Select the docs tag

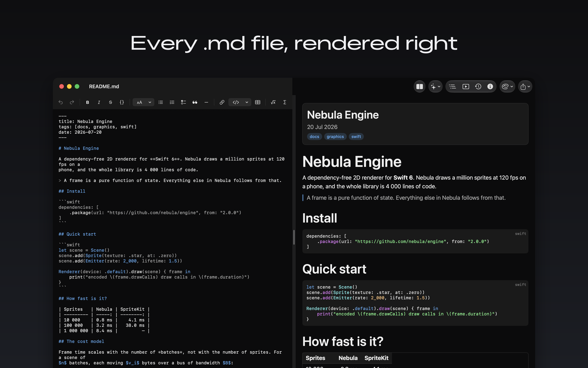pyautogui.click(x=314, y=137)
